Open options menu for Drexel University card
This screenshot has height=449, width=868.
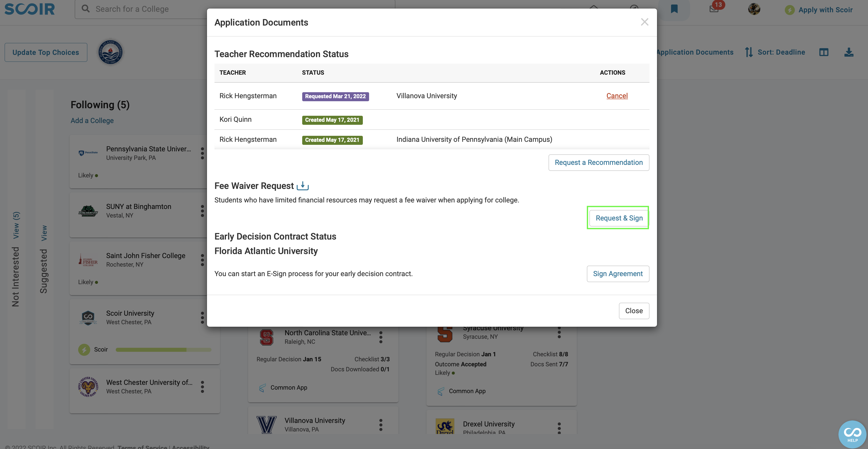point(559,428)
